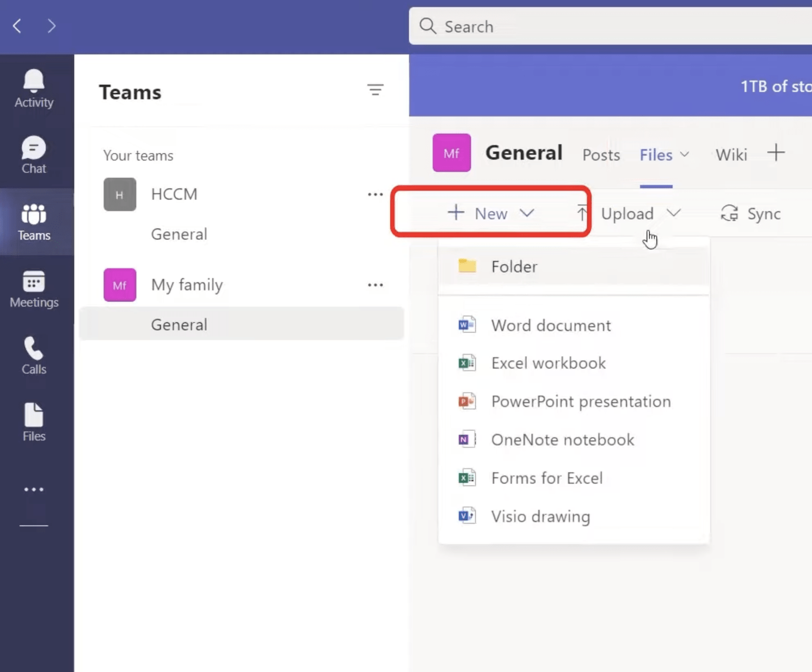Choose Forms for Excel menu entry
The image size is (812, 672).
pos(574,478)
